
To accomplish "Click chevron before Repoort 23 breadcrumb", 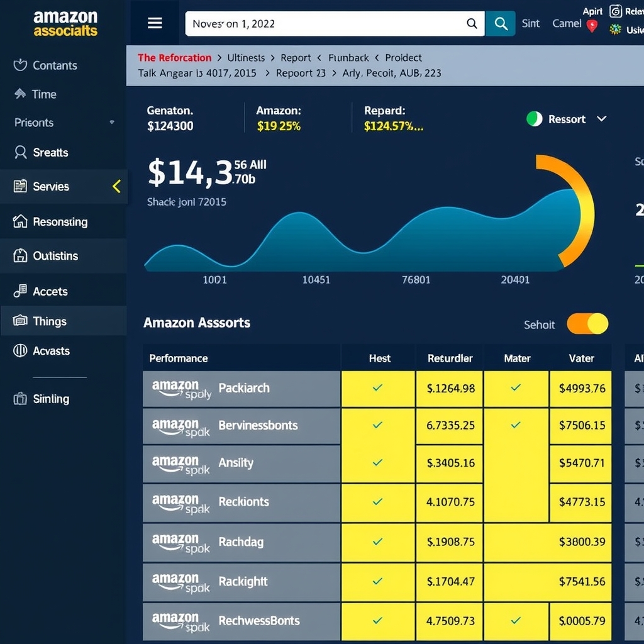I will click(267, 73).
